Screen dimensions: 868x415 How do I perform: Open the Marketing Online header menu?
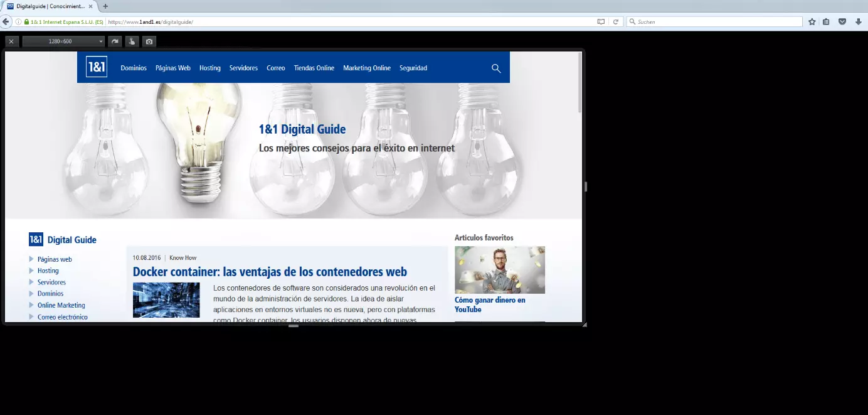[367, 68]
